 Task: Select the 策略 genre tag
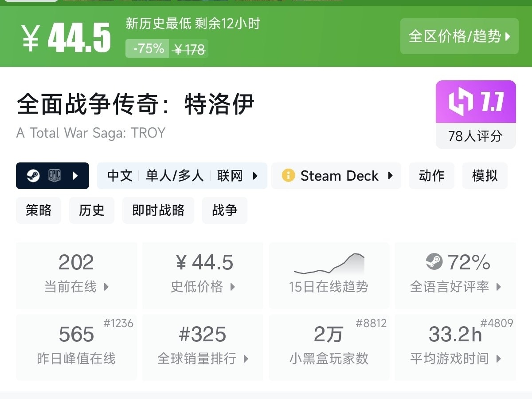click(x=39, y=210)
